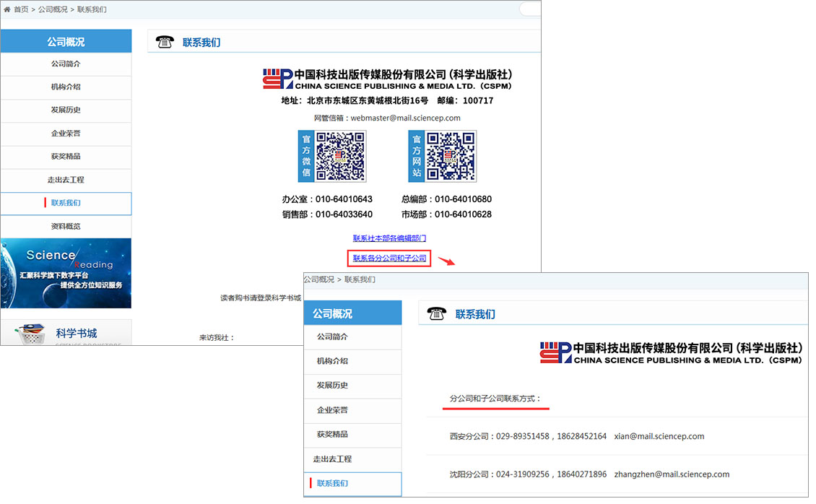Select 联系我们 in the upper-left page sidebar

[x=66, y=204]
